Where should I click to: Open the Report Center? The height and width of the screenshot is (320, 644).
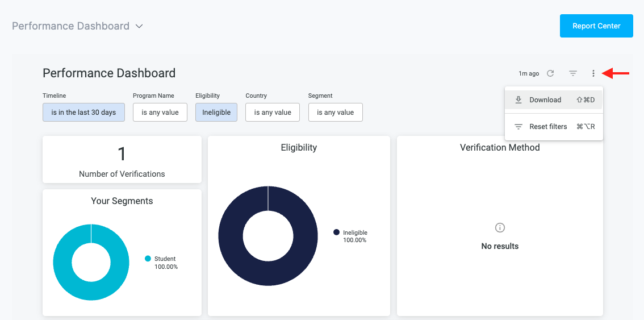pos(596,26)
